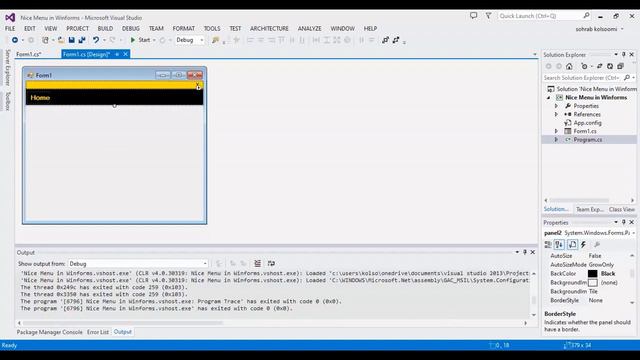Toggle the Properties view button in Properties panel

572,244
